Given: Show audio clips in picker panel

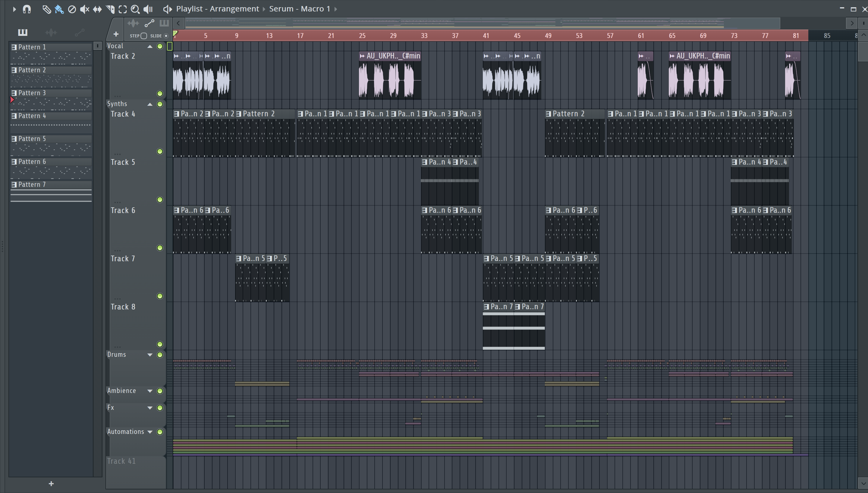Looking at the screenshot, I should (51, 32).
